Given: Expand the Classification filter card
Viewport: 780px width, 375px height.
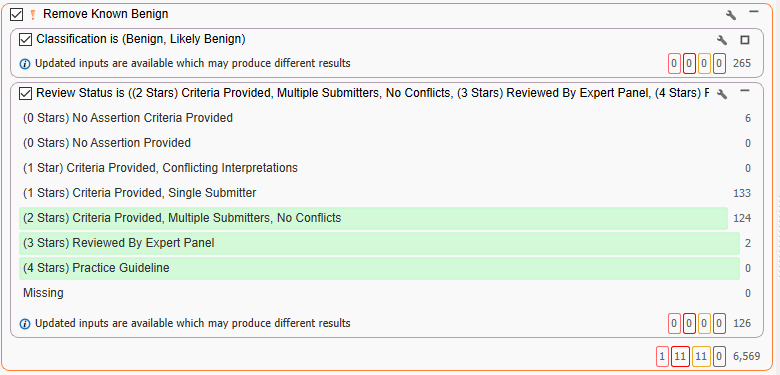Looking at the screenshot, I should tap(744, 40).
